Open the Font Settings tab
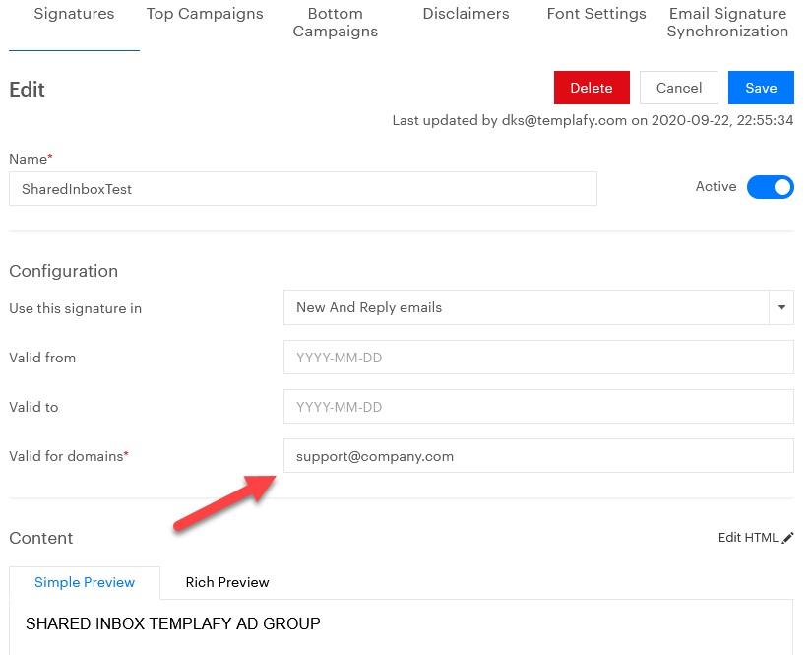812x655 pixels. (x=596, y=14)
